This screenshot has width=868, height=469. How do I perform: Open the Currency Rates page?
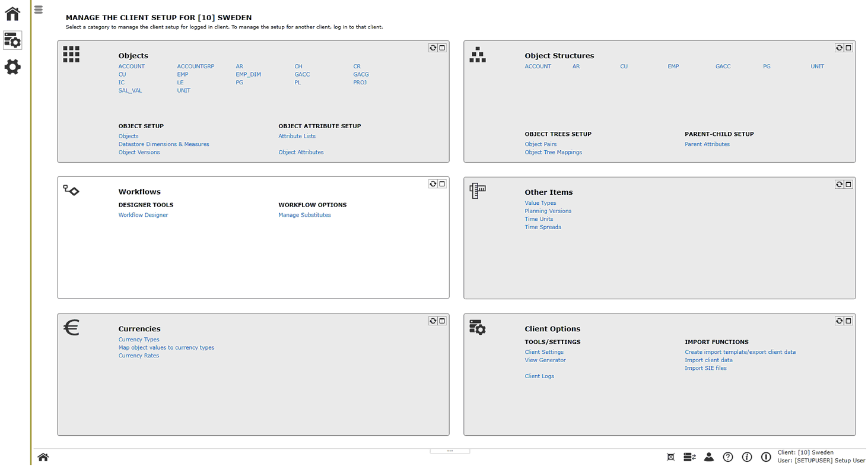click(x=138, y=355)
